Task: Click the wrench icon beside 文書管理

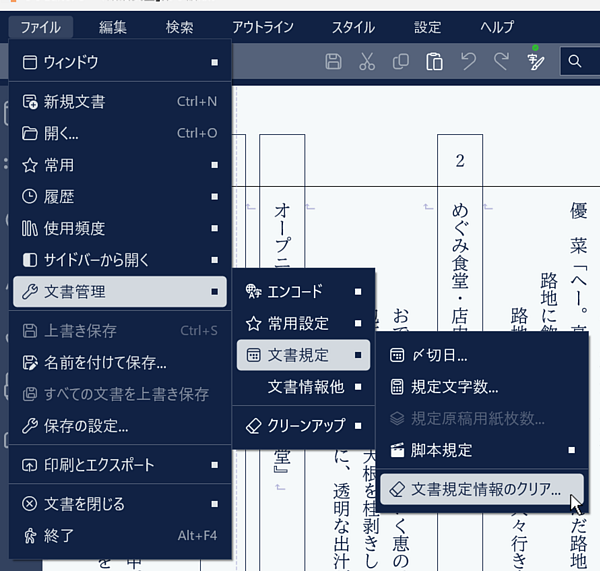Action: click(x=30, y=292)
